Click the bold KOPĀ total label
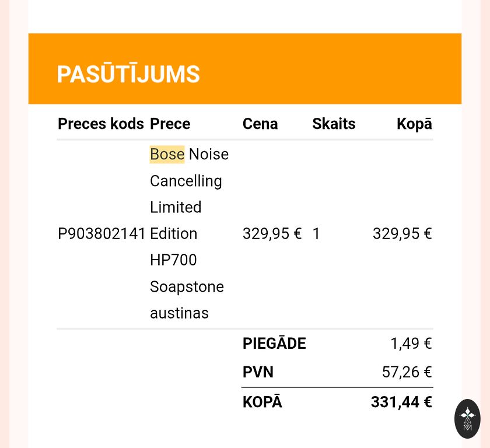 [262, 402]
